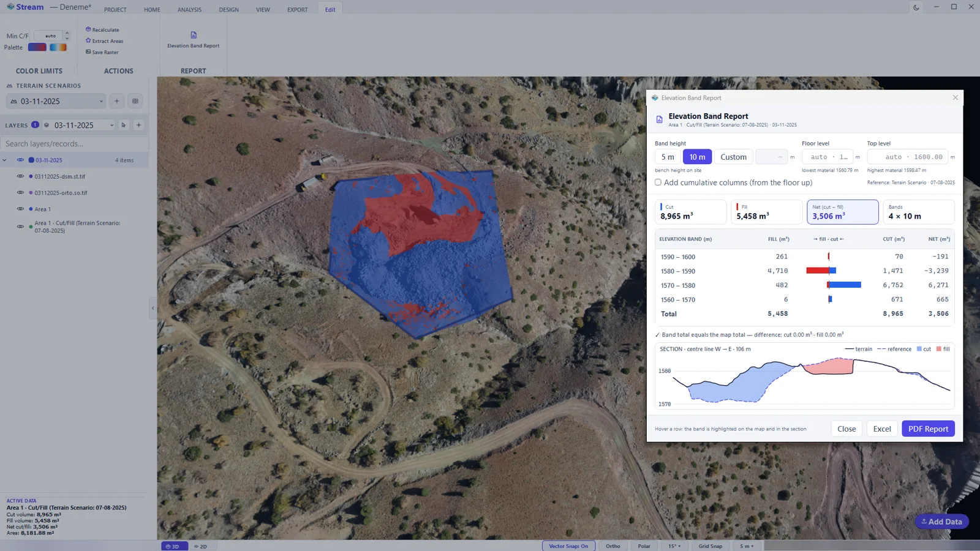Enable Polar tracking

(644, 546)
